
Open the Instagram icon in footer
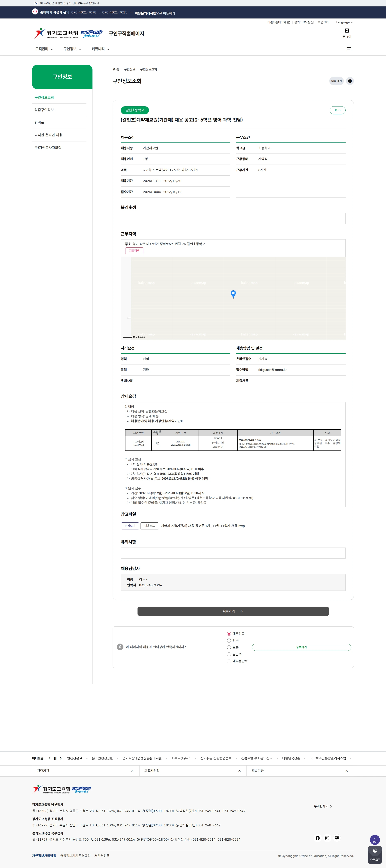tap(327, 838)
